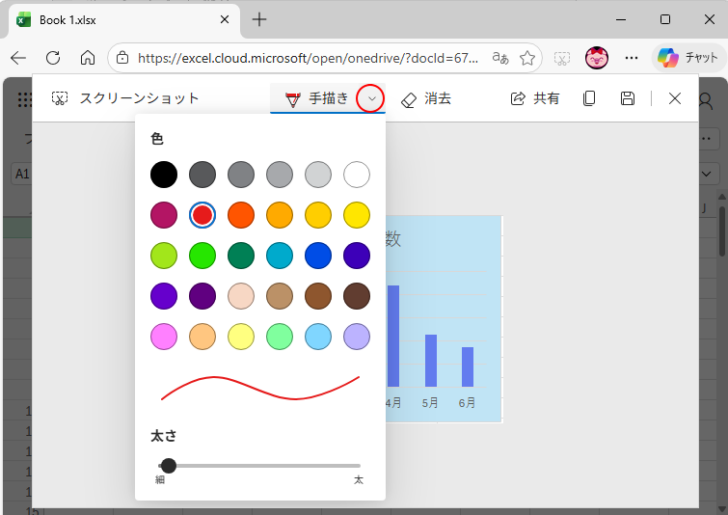Pick the dark gray color swatch
The width and height of the screenshot is (728, 515).
point(202,175)
